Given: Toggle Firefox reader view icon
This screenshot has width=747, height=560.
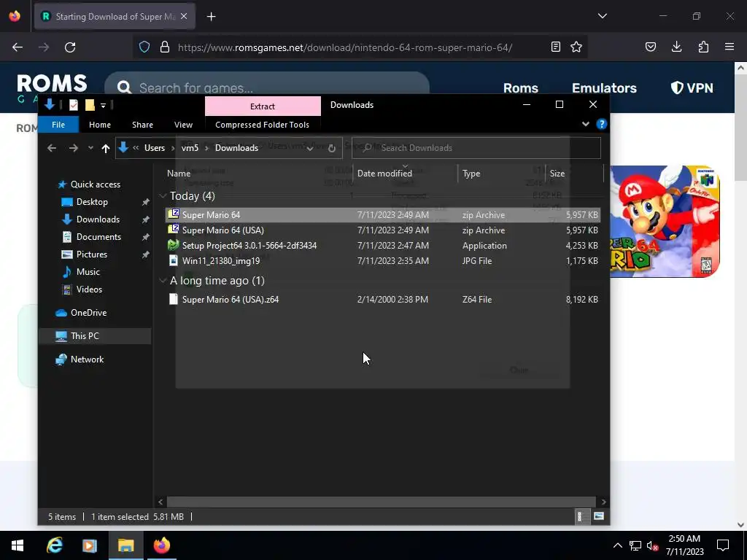Looking at the screenshot, I should coord(555,47).
